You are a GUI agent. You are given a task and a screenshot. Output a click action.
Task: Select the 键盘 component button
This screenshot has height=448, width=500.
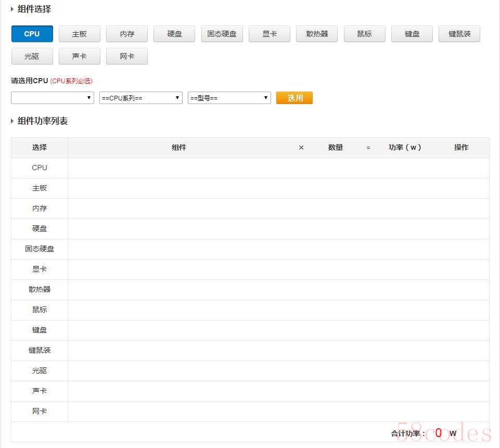[x=412, y=34]
